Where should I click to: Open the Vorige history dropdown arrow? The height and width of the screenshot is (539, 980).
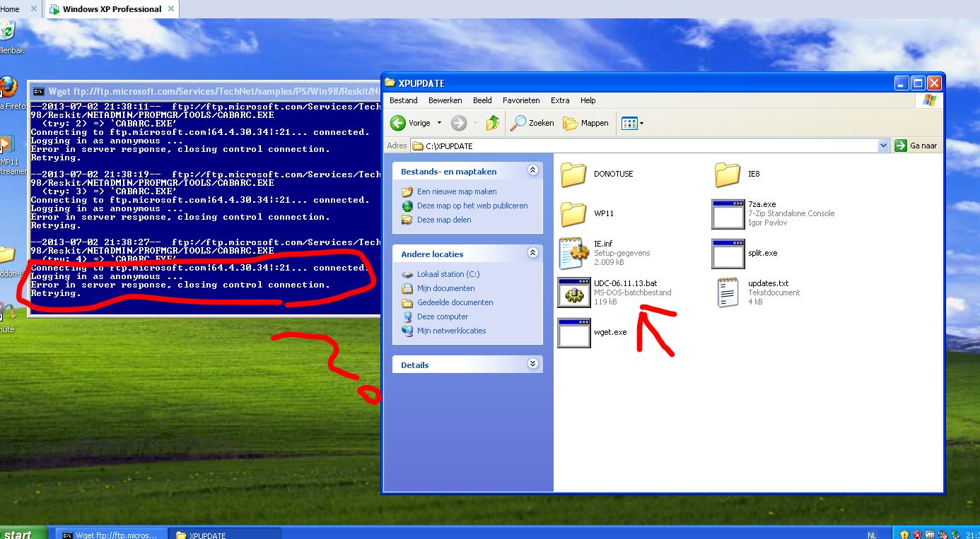click(x=439, y=123)
